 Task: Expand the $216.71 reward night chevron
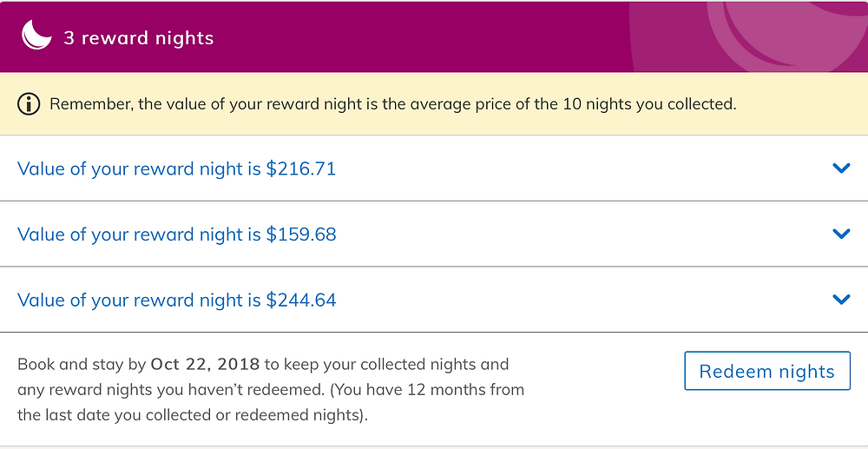841,168
